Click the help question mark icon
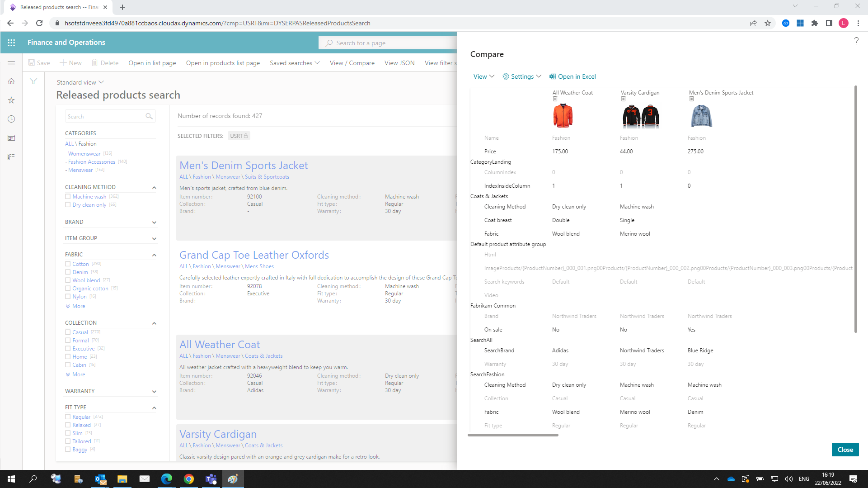This screenshot has height=488, width=868. tap(856, 41)
